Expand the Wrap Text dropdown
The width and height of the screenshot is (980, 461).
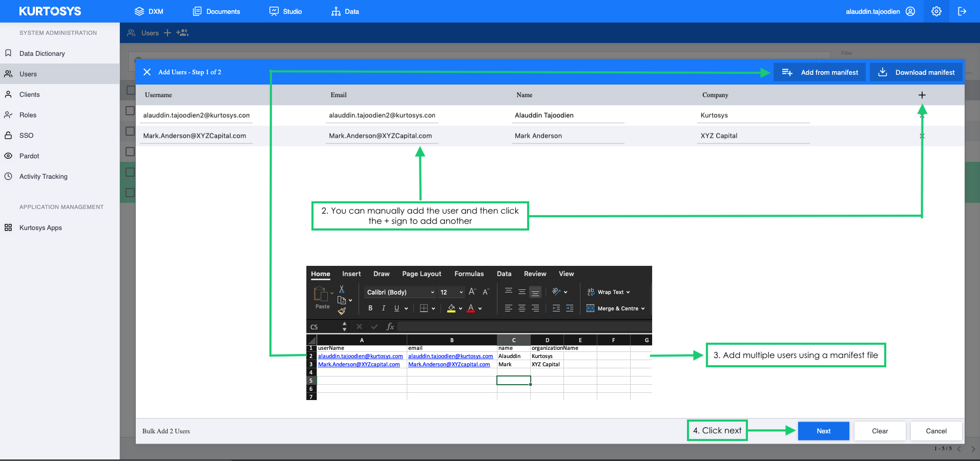point(628,292)
